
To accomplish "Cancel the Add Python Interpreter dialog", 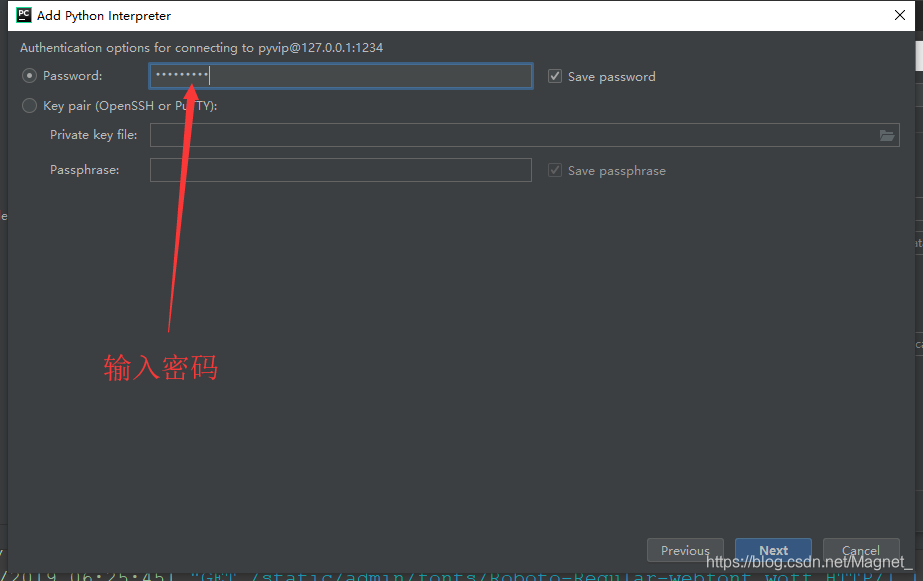I will (861, 550).
